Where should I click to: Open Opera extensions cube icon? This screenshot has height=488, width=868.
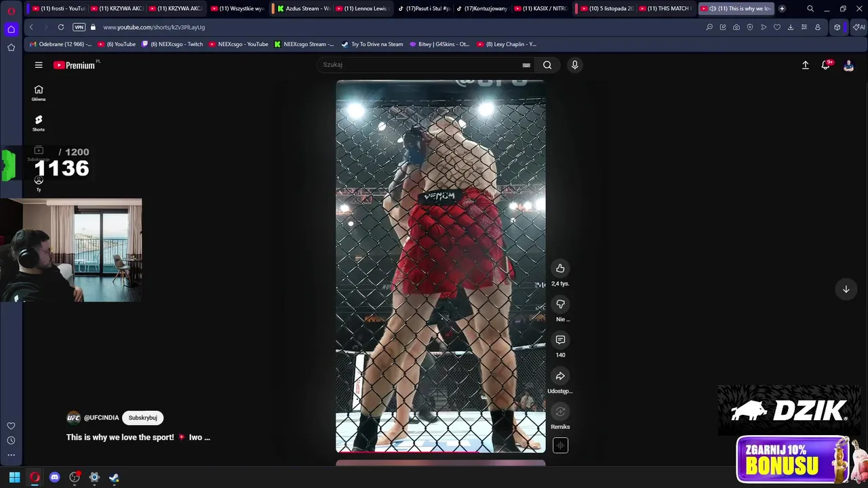837,27
